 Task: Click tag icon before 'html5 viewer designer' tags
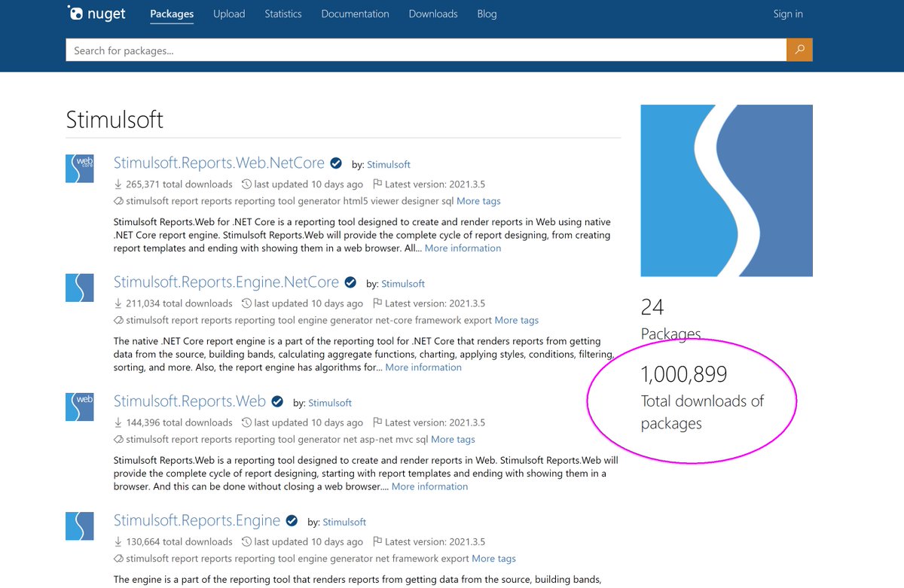tap(118, 201)
